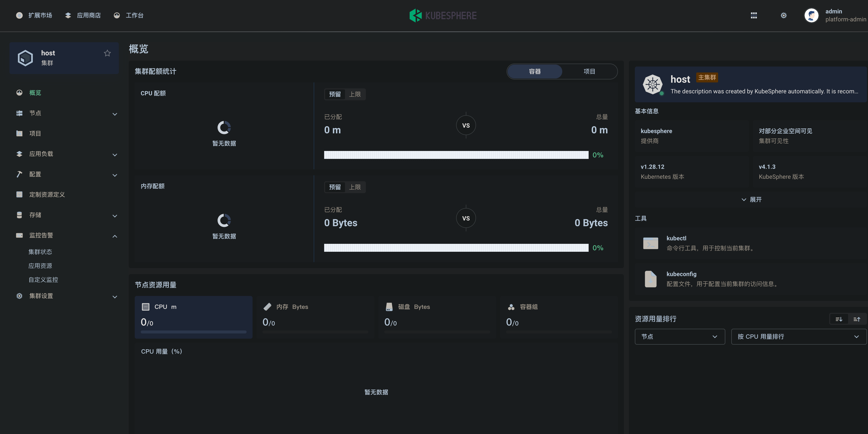Sort resource ranking descending
868x434 pixels.
tap(839, 319)
